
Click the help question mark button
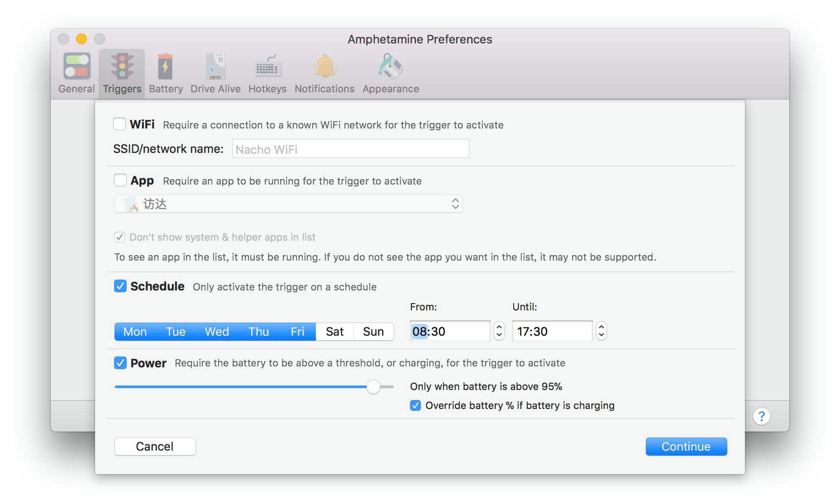(x=762, y=416)
